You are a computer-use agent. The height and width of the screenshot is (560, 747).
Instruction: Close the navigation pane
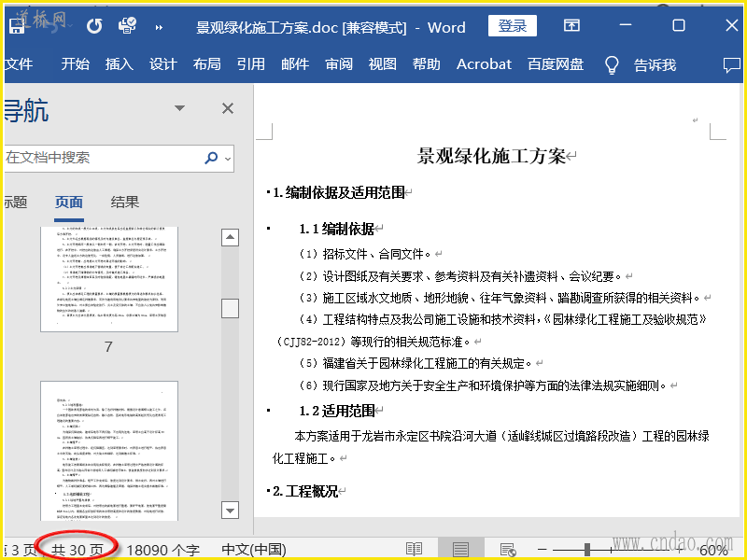coord(228,108)
